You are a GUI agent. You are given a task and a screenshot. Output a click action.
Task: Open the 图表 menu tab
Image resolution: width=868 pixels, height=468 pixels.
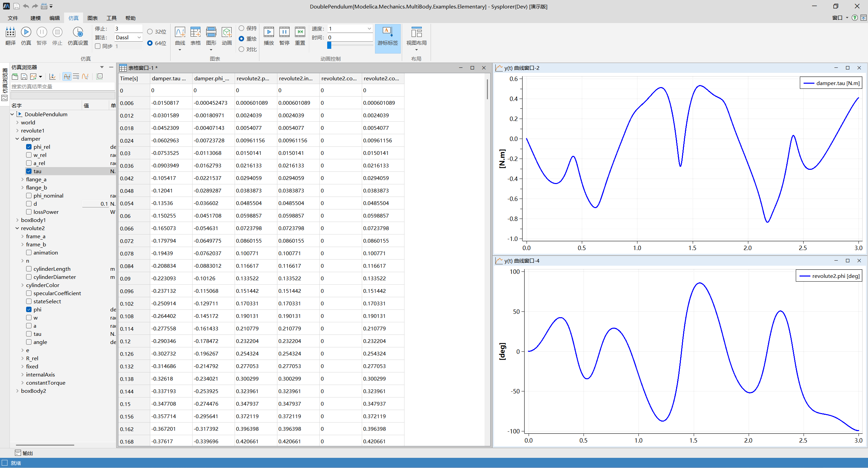92,18
